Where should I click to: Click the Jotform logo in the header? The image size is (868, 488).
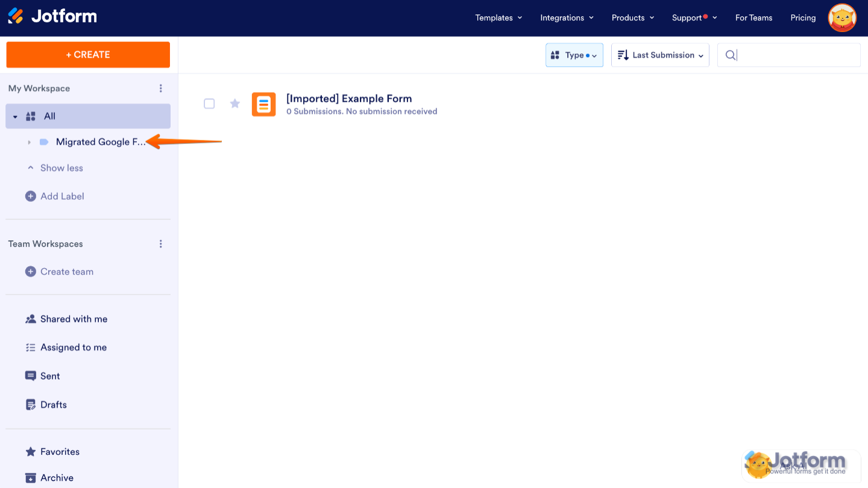click(52, 16)
